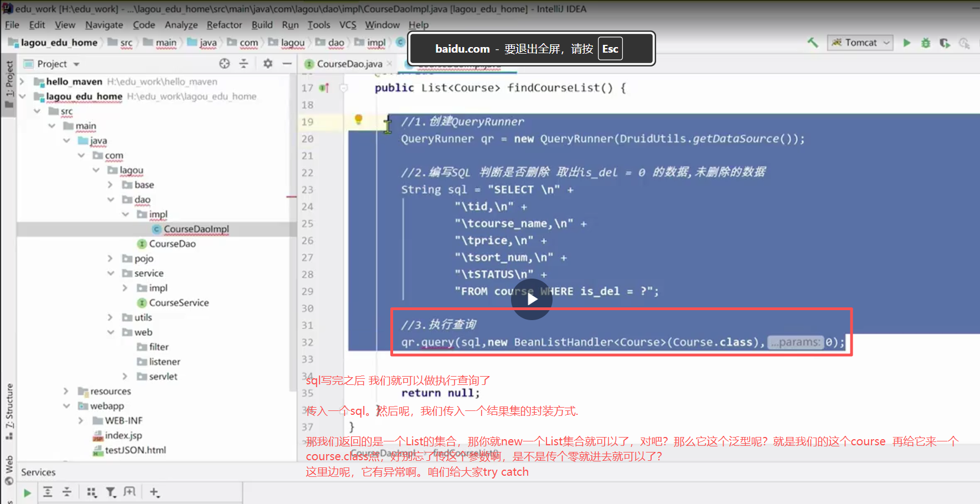Open the Refactor menu
Viewport: 980px width, 504px height.
(x=224, y=25)
